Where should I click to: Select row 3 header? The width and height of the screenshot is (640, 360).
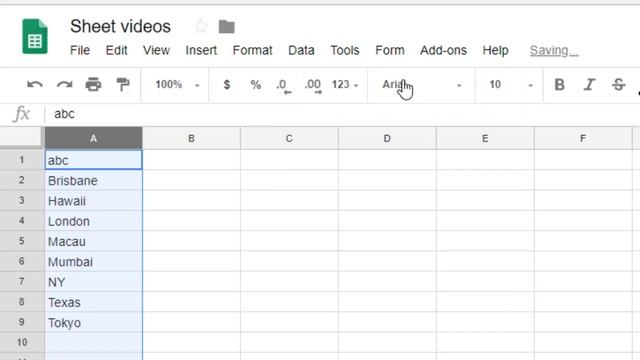pos(22,200)
